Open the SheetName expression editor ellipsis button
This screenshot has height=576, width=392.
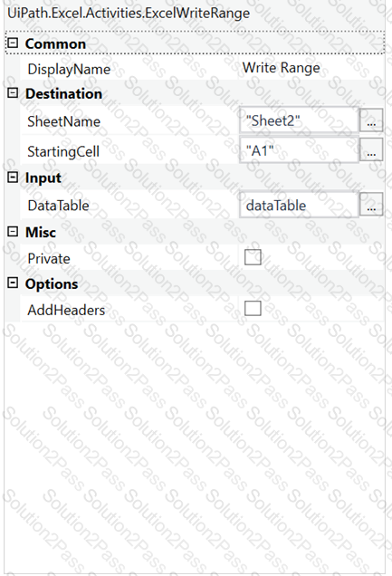[371, 120]
